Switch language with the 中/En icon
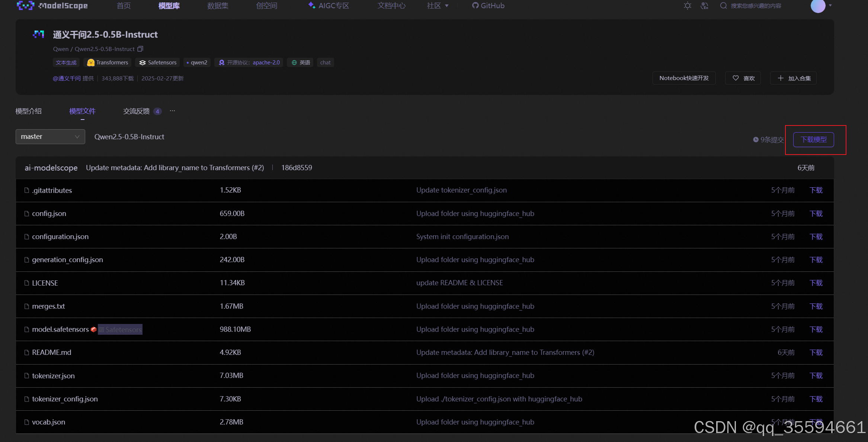Image resolution: width=868 pixels, height=442 pixels. click(x=704, y=6)
